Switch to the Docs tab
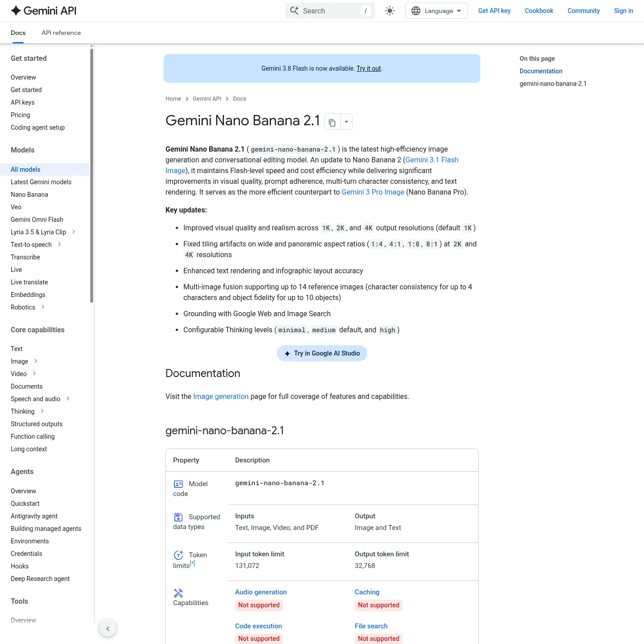Image resolution: width=644 pixels, height=644 pixels. tap(18, 33)
